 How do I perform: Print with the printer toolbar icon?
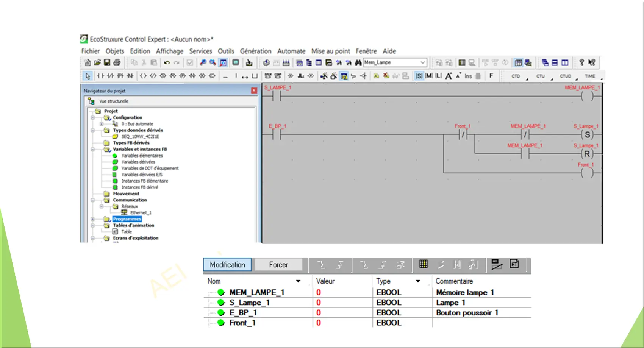[x=117, y=62]
